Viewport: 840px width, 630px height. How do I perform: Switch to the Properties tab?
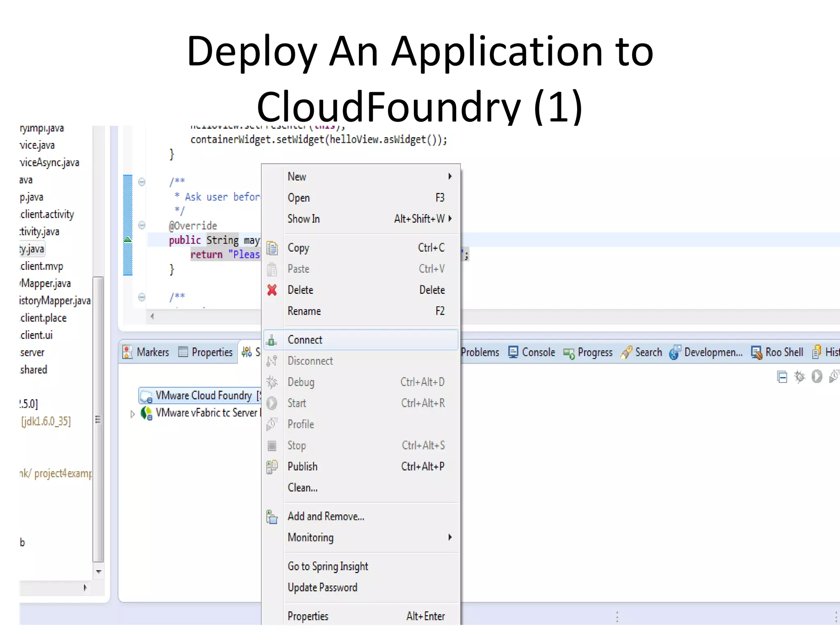pyautogui.click(x=206, y=352)
